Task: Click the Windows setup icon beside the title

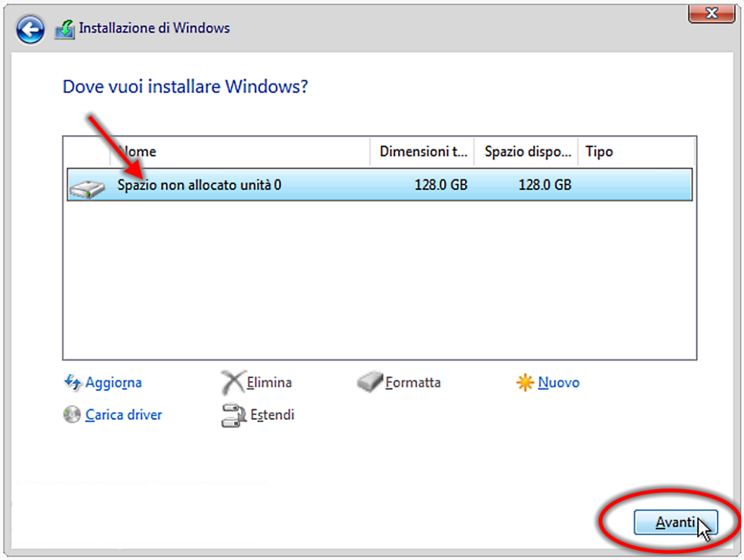Action: tap(65, 29)
